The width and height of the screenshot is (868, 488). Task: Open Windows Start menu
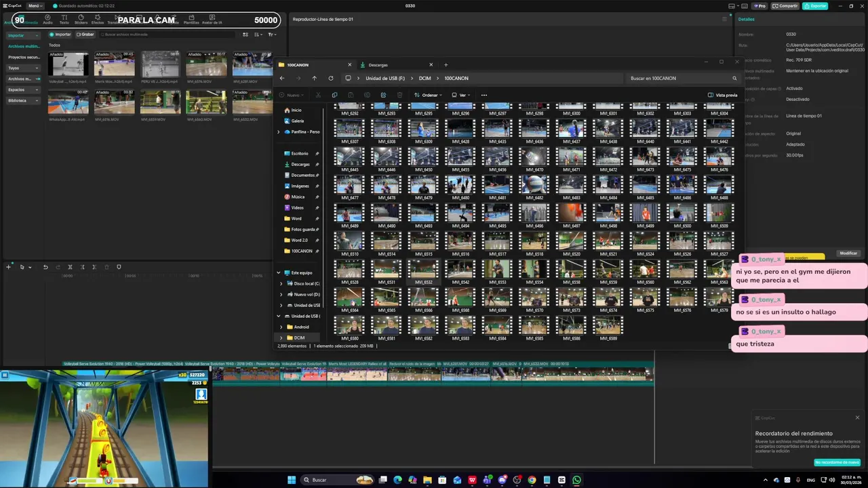coord(292,480)
